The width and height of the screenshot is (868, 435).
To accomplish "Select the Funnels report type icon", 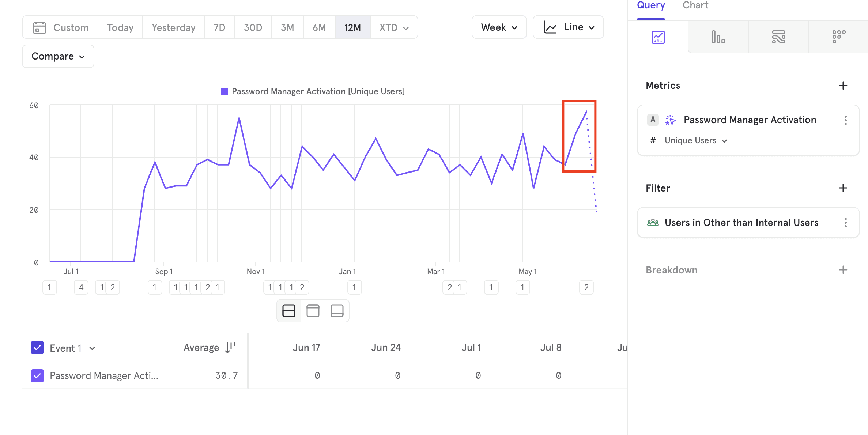I will point(718,37).
